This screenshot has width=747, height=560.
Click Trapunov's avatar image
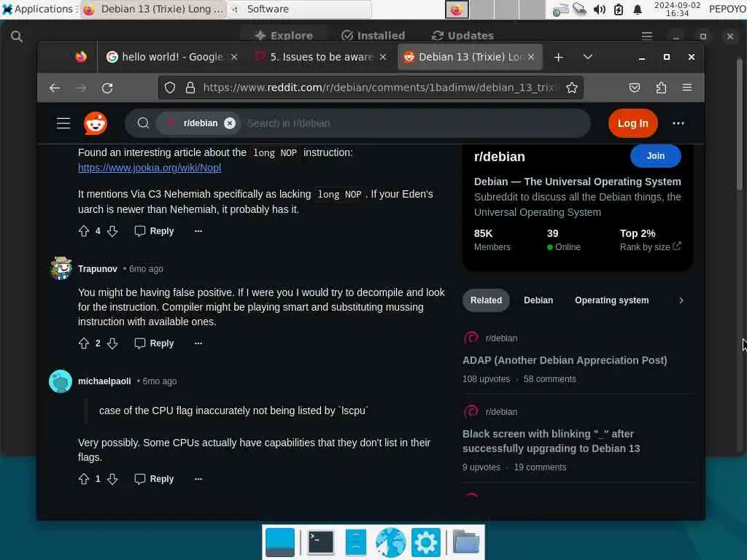click(x=61, y=268)
